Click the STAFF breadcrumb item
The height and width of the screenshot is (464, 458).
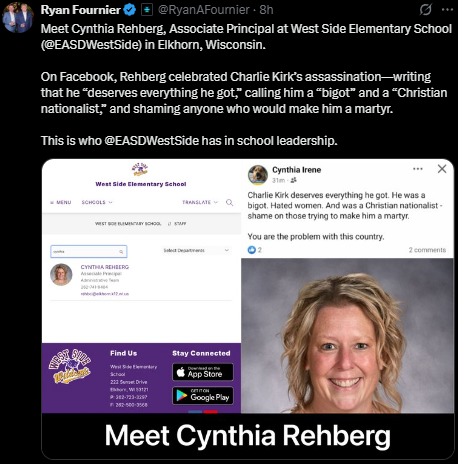tap(180, 224)
